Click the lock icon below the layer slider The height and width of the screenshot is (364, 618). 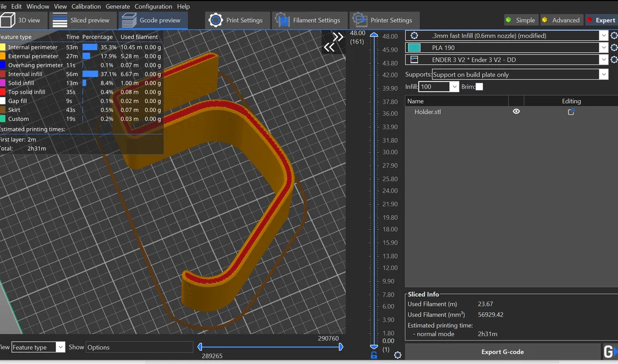374,355
